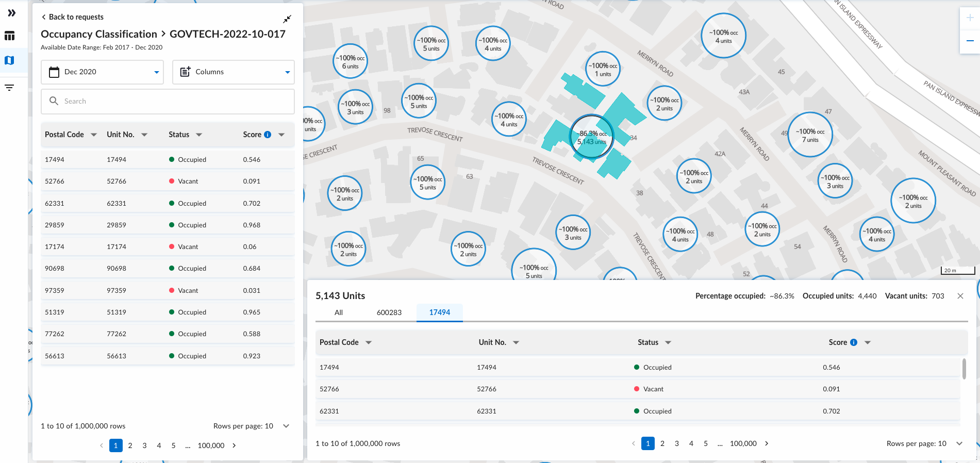Go to page 5 in bottom table
This screenshot has width=980, height=463.
706,443
